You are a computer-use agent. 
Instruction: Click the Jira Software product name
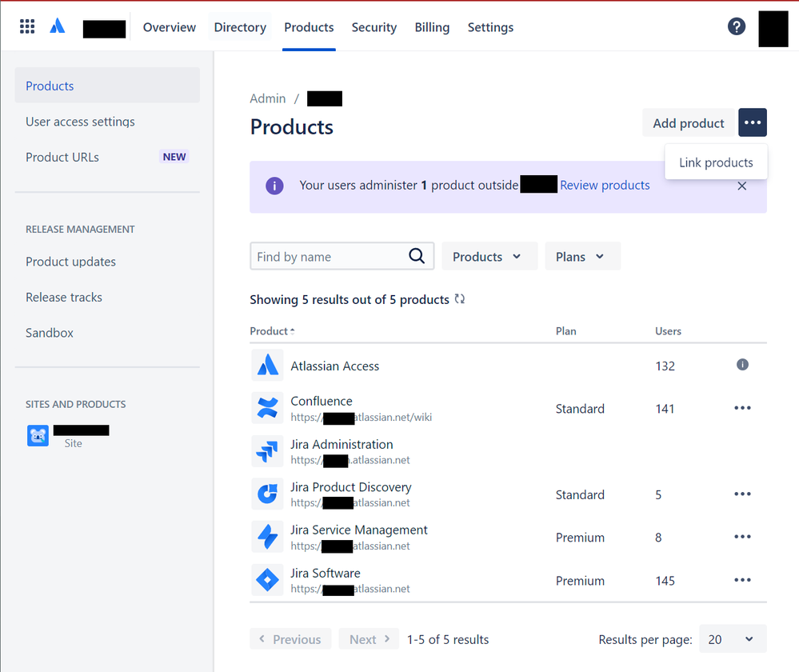click(325, 573)
